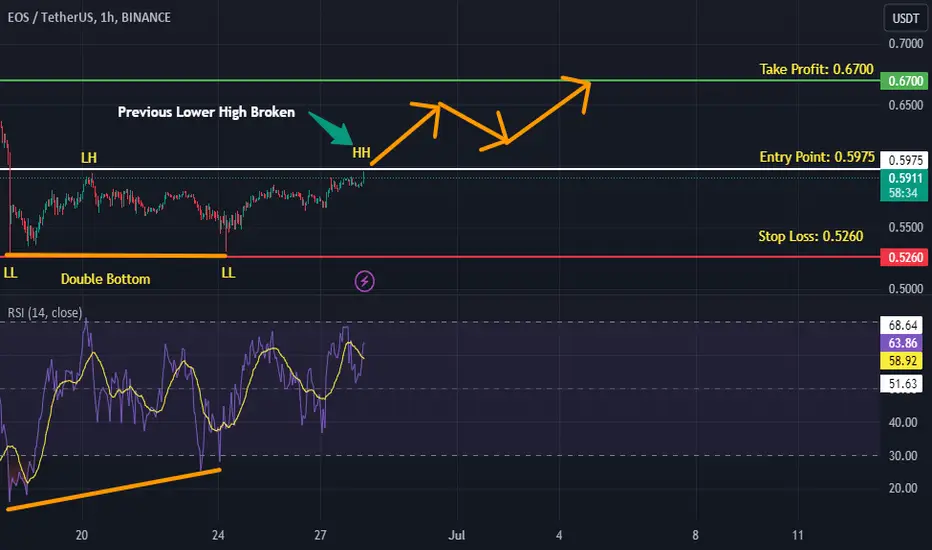
Task: Click the countdown timer 58:34 label
Action: 903,193
